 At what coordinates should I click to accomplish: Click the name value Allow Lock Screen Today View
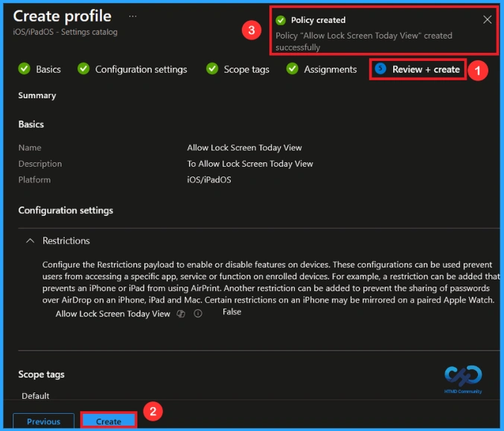244,147
